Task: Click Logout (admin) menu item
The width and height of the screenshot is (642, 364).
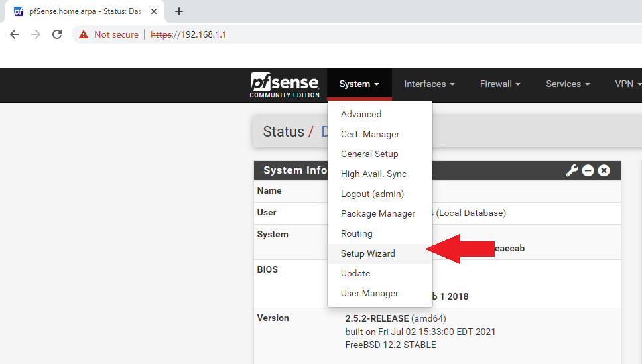Action: pyautogui.click(x=379, y=194)
